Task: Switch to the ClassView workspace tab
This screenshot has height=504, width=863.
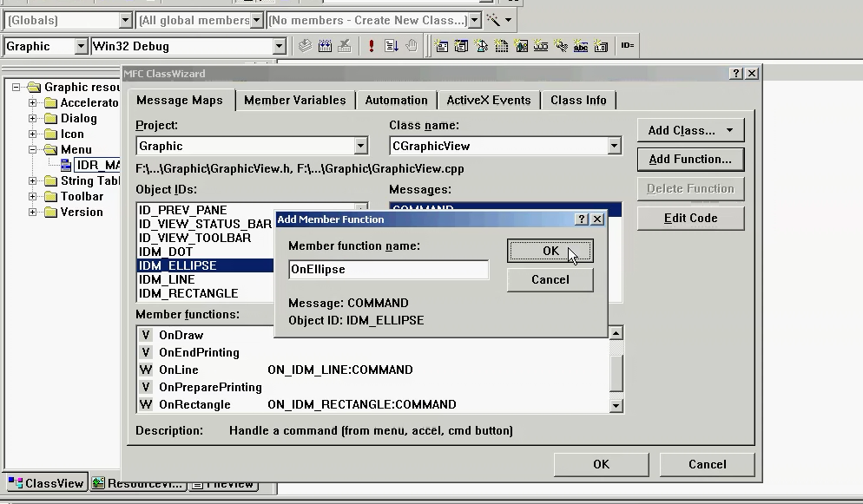Action: (x=46, y=482)
